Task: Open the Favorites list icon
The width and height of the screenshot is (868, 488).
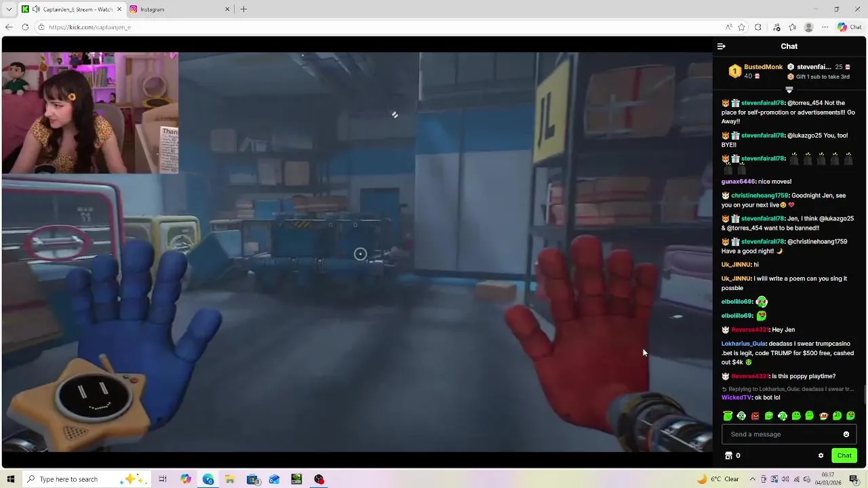Action: pos(792,27)
